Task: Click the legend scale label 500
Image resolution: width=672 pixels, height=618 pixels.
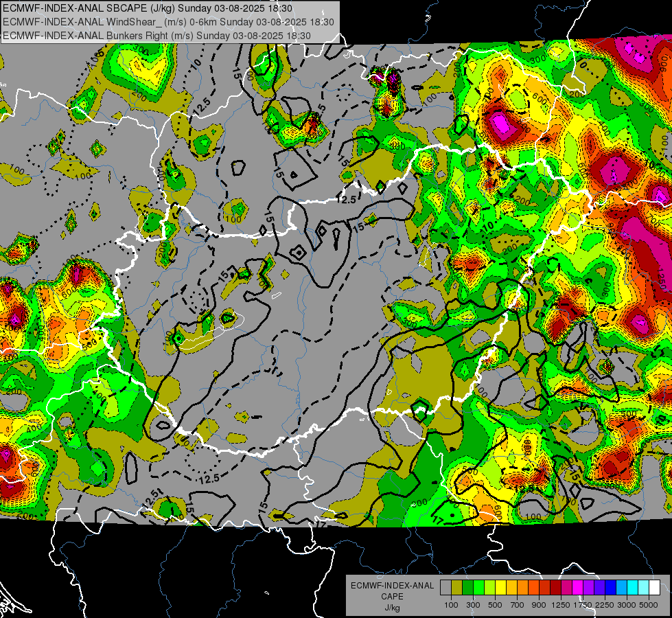Action: [x=495, y=605]
